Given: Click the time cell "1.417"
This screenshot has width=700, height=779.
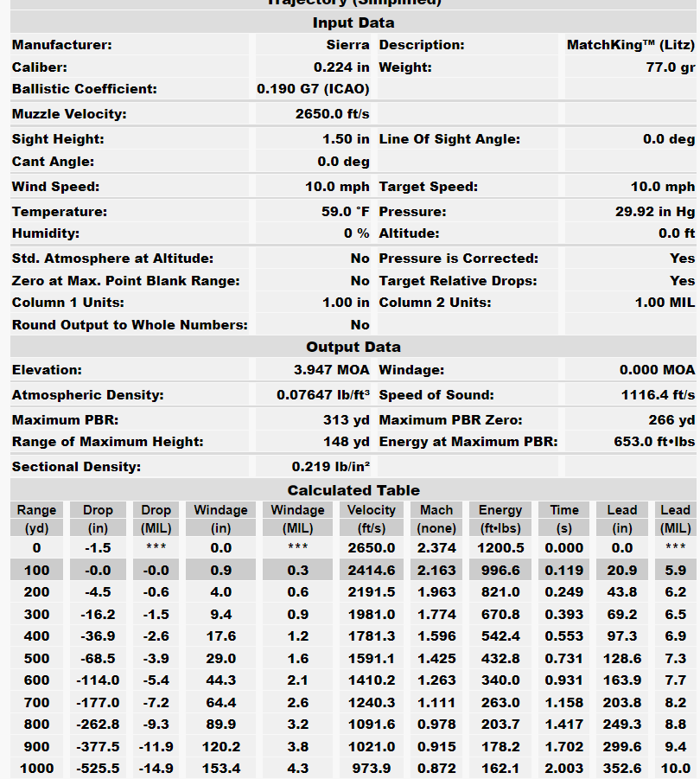Looking at the screenshot, I should pyautogui.click(x=564, y=725).
